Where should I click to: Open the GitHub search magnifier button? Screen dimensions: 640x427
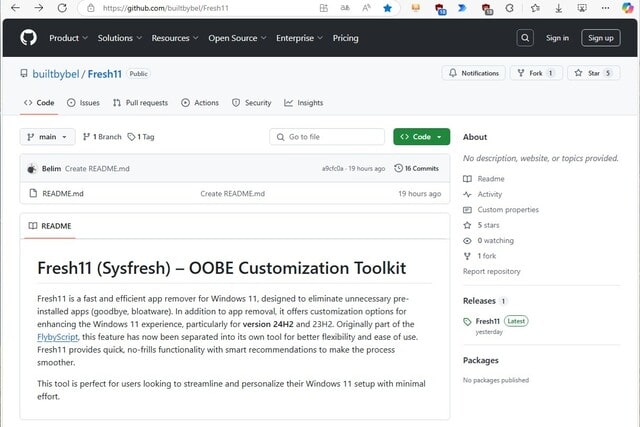coord(525,38)
